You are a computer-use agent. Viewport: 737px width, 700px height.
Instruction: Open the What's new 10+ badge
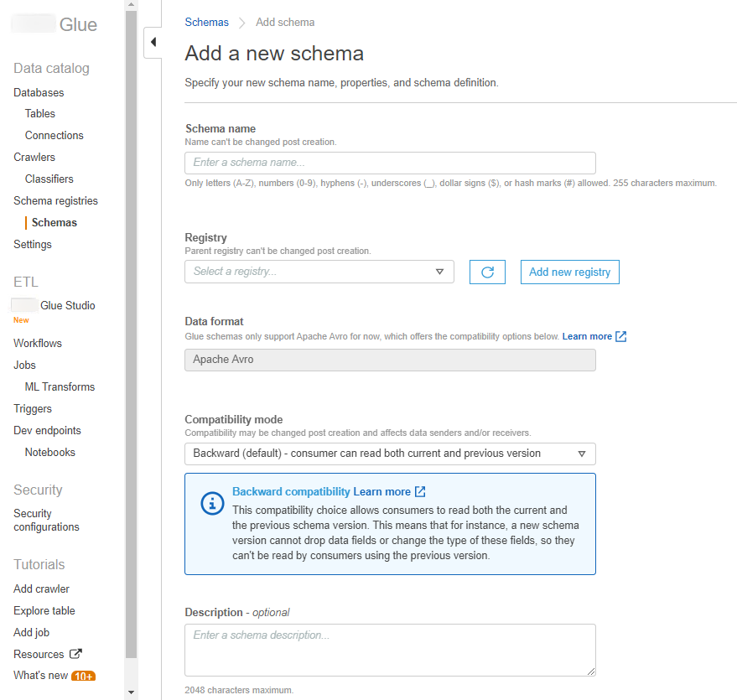tap(83, 676)
